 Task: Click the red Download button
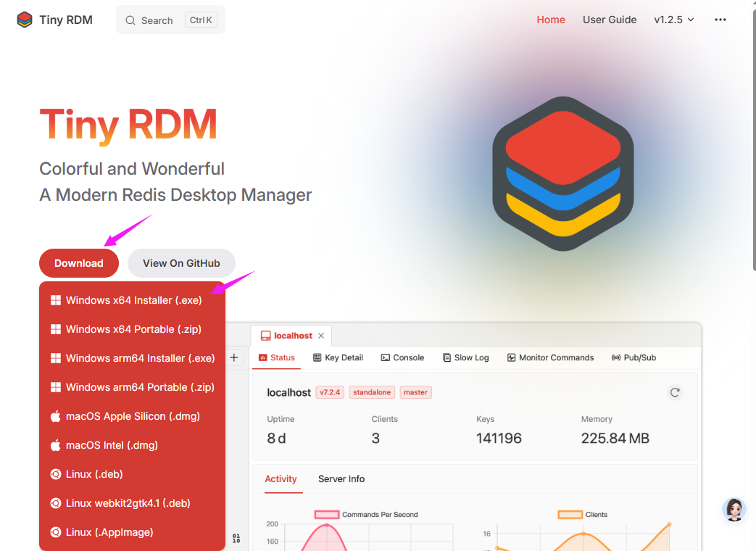coord(78,263)
